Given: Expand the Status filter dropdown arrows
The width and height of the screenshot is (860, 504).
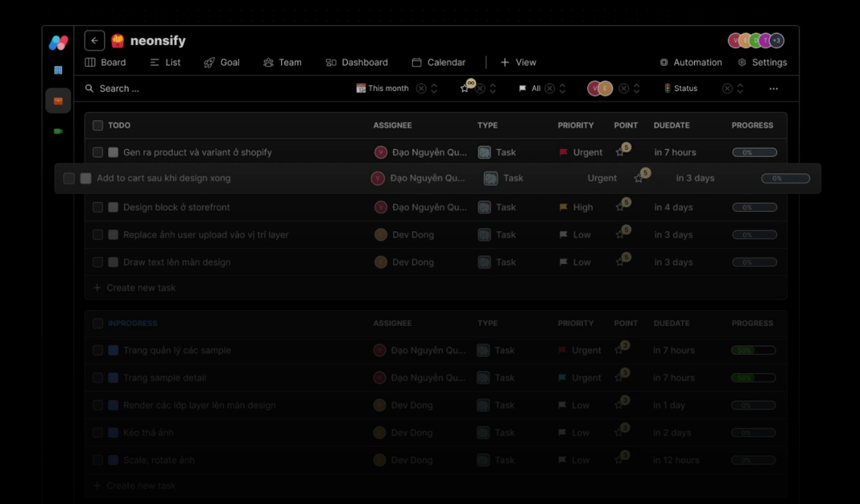Looking at the screenshot, I should (x=740, y=89).
